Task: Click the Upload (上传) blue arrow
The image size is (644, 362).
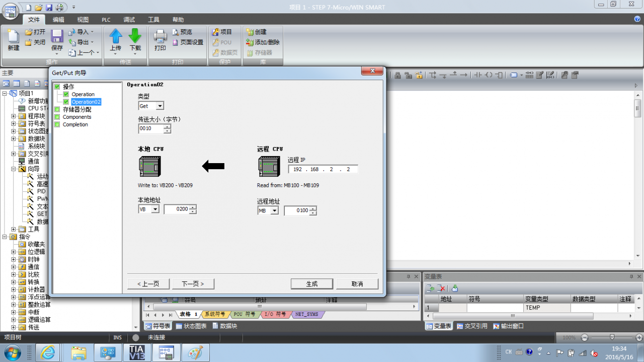Action: [x=116, y=36]
